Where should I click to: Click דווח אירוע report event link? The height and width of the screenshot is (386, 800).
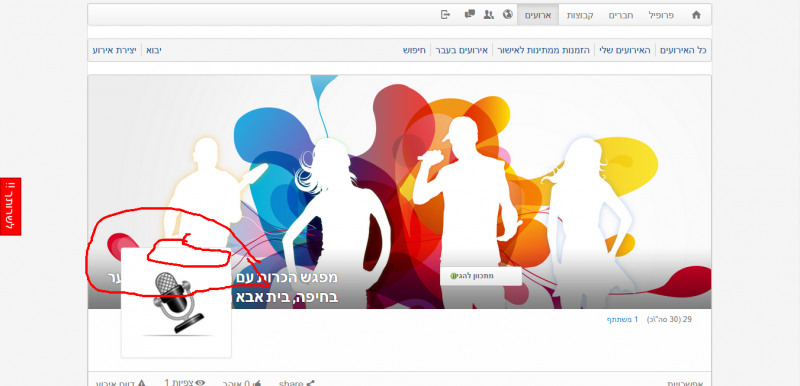(120, 383)
